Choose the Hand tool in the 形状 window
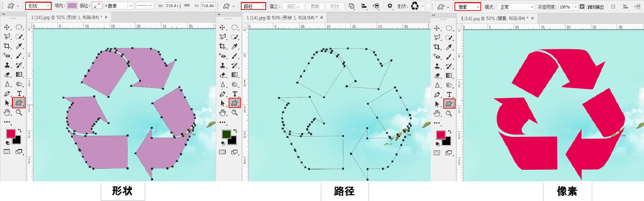Screen dimensions: 644x201 click(7, 112)
